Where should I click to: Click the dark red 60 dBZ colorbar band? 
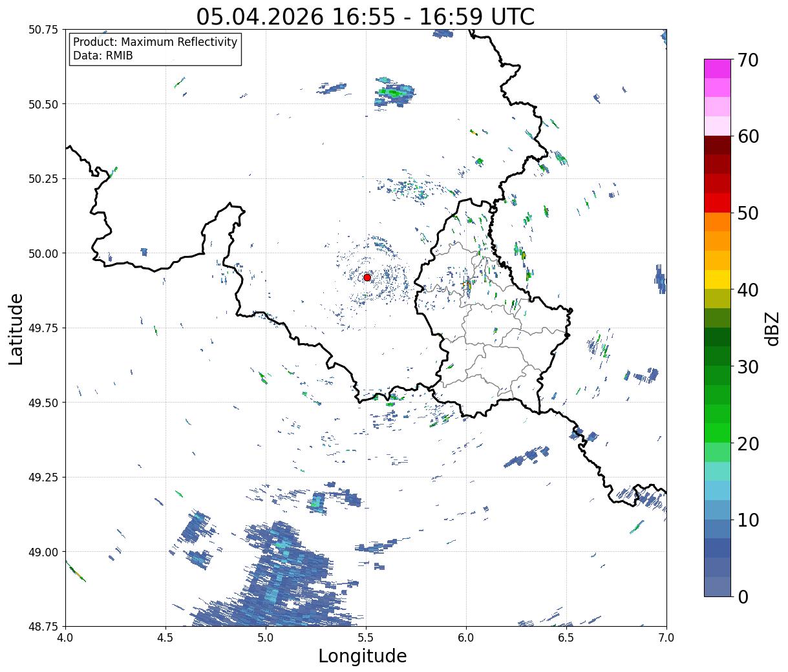pyautogui.click(x=718, y=145)
